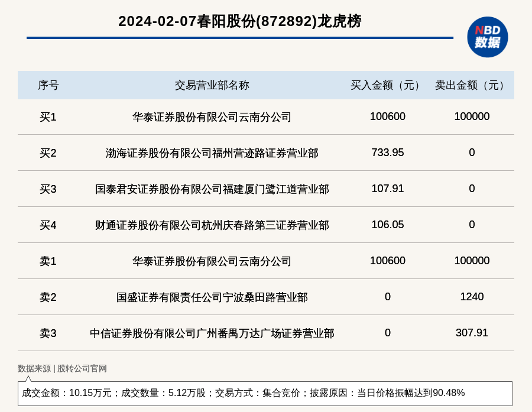
Task: Select the value 733.95
Action: pyautogui.click(x=387, y=153)
